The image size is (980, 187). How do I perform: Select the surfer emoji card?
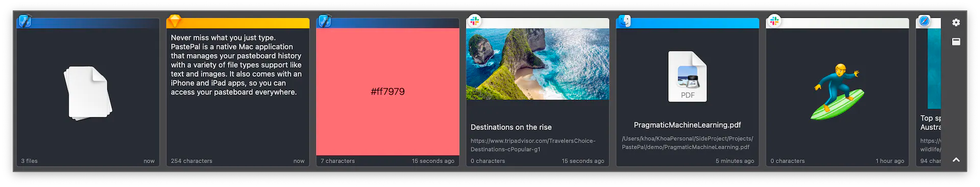pyautogui.click(x=838, y=92)
